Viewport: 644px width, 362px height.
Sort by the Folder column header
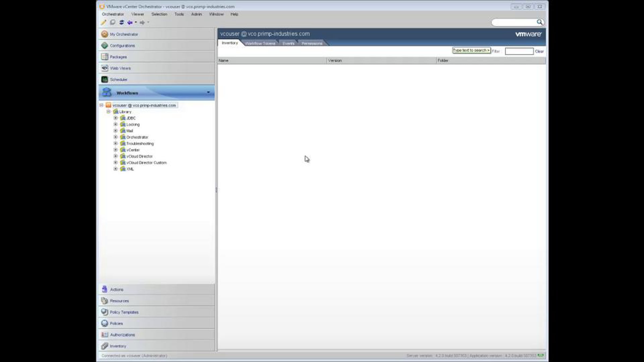point(491,61)
